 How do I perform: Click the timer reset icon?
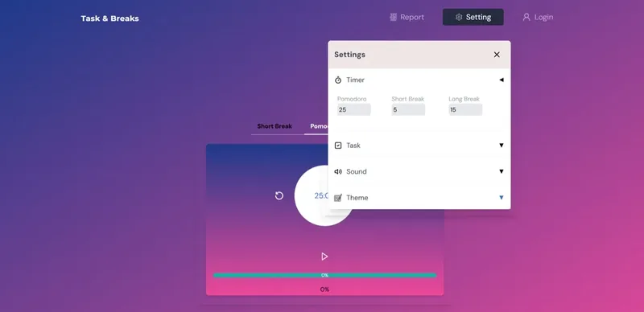[x=279, y=196]
